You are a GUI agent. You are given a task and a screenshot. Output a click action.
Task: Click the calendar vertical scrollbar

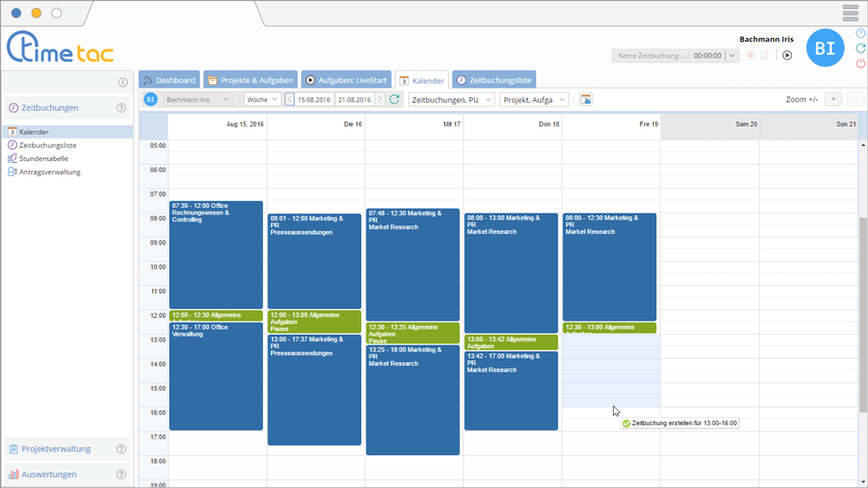[x=863, y=314]
